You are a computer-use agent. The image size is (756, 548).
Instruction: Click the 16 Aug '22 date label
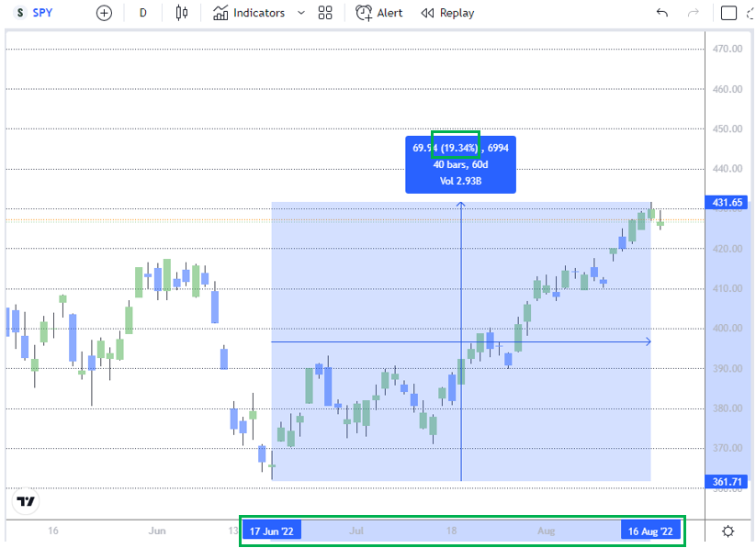pos(650,531)
